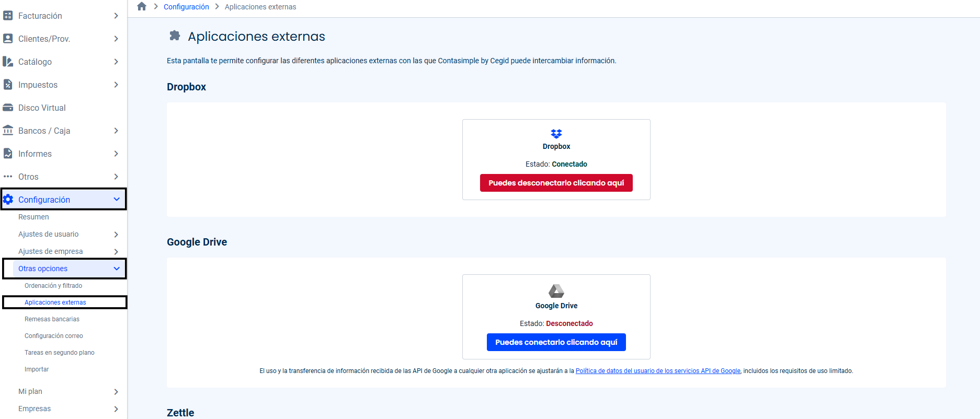This screenshot has width=980, height=419.
Task: Click the Google Drive logo icon
Action: (556, 291)
